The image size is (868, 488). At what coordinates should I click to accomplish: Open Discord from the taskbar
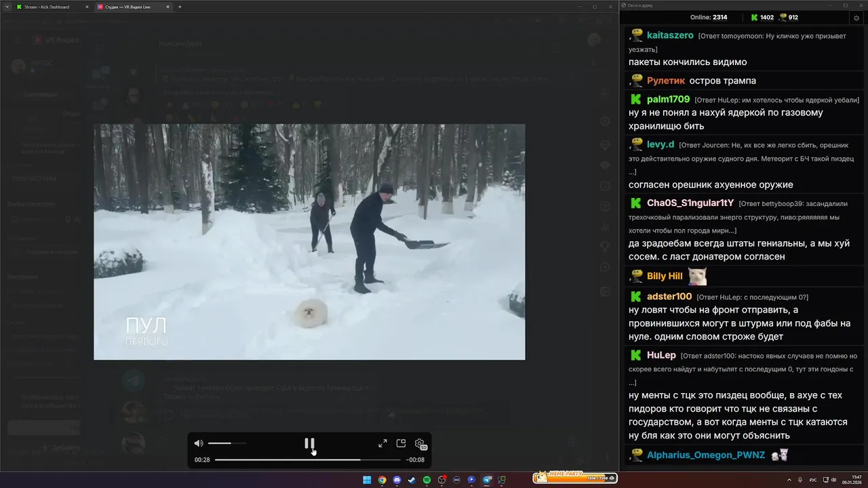(x=397, y=480)
